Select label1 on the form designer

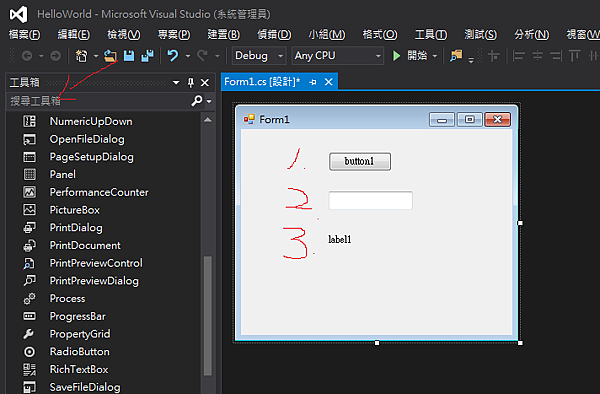coord(339,239)
